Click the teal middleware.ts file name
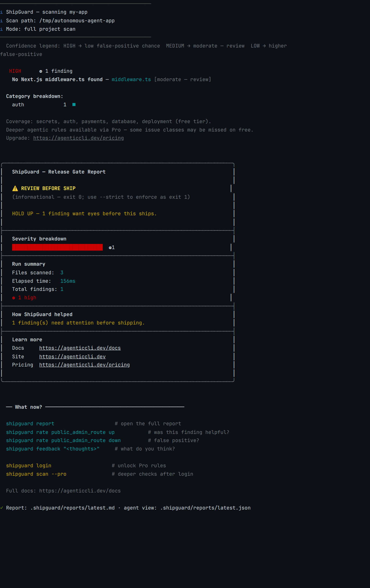This screenshot has width=370, height=588. coord(131,79)
